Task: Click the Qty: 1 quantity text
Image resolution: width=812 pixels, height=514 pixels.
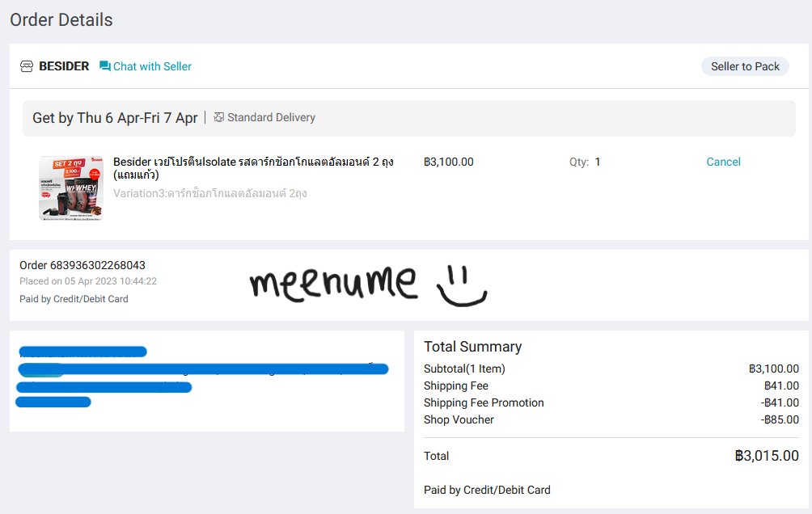Action: (x=585, y=162)
